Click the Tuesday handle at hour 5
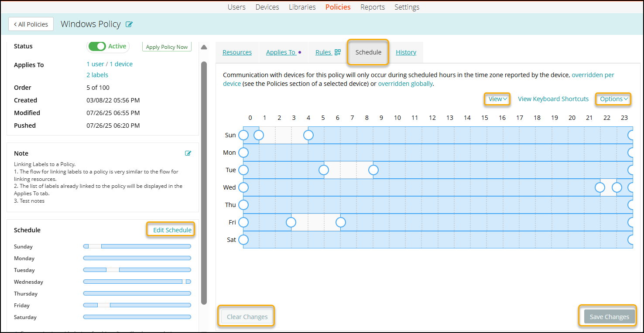 tap(324, 170)
